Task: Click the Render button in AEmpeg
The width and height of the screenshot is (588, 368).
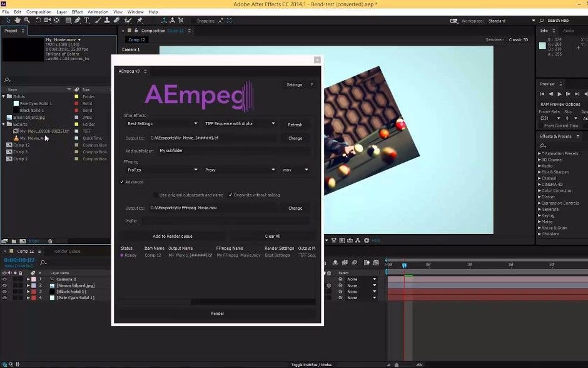Action: 217,314
